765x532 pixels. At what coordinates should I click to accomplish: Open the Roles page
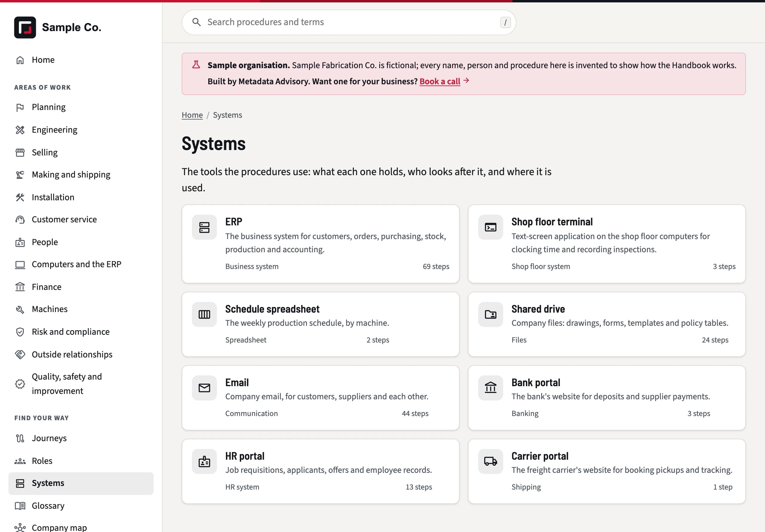(x=81, y=461)
